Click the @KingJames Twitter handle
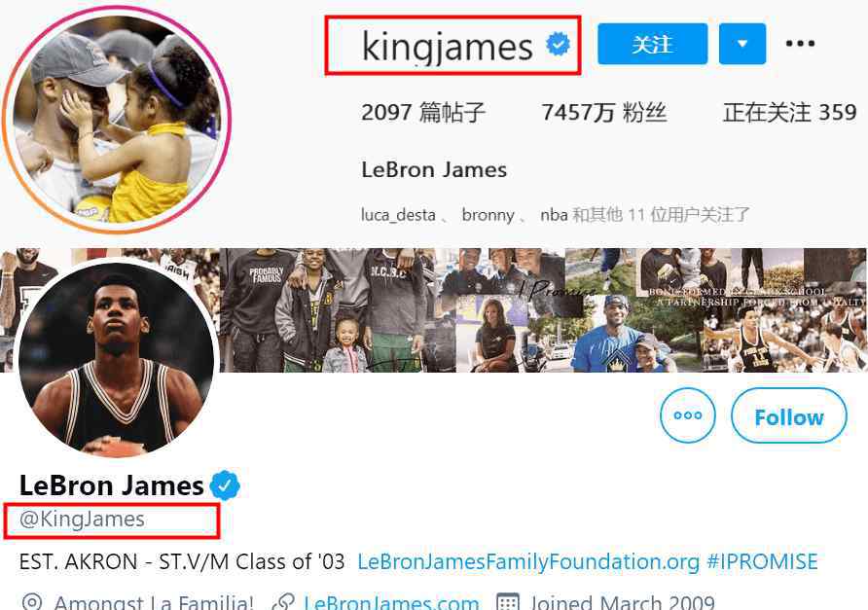Viewport: 868px width, 610px height. pos(82,520)
